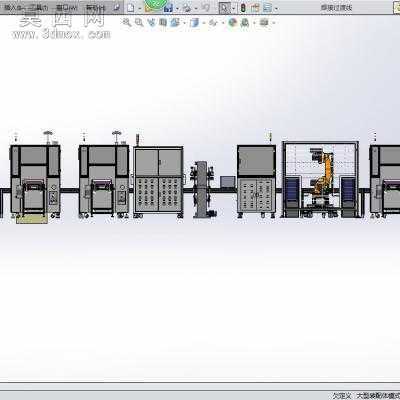Click the Apply Scene icon

tap(245, 23)
